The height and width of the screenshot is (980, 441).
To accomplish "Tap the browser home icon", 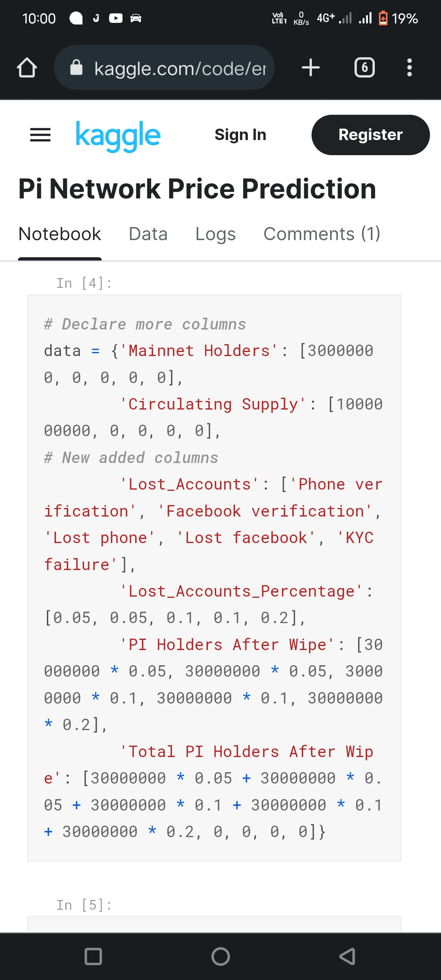I will tap(27, 67).
